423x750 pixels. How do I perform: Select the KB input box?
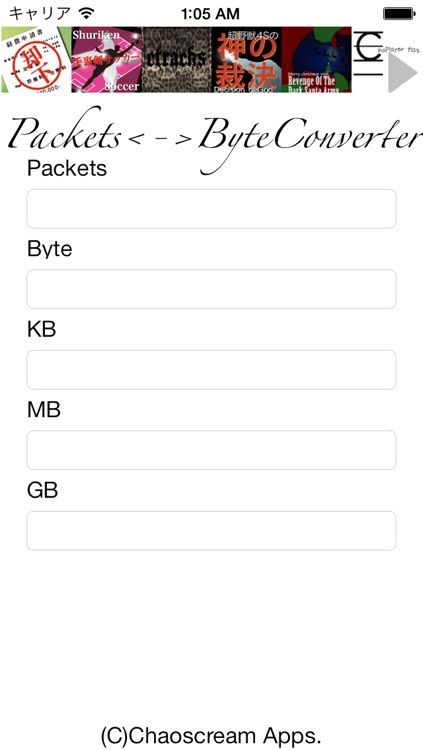pyautogui.click(x=211, y=370)
